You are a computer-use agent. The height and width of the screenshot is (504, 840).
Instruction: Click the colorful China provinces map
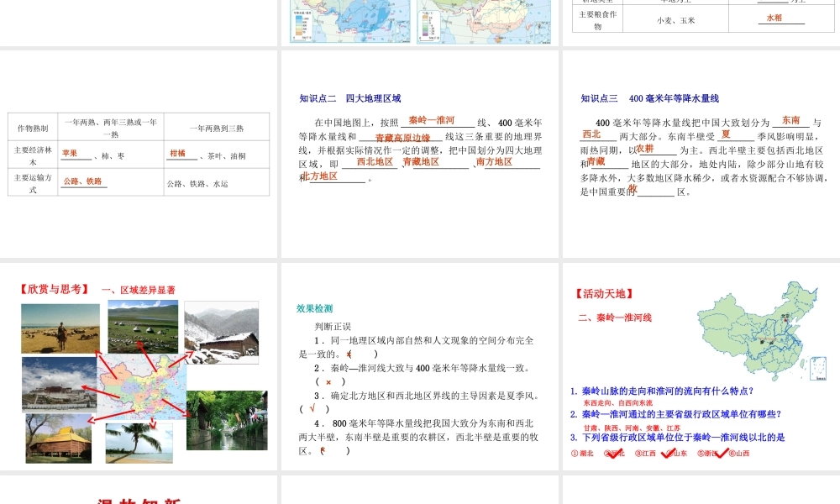coord(142,386)
